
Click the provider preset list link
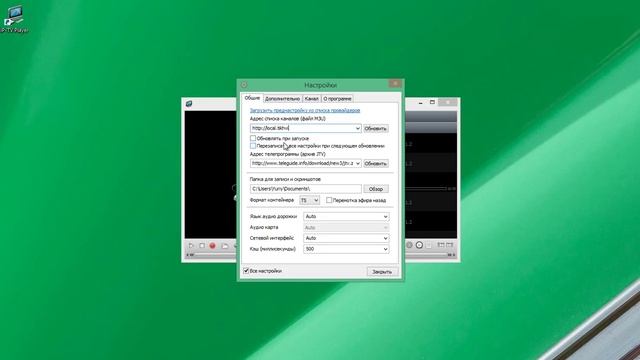coord(305,110)
